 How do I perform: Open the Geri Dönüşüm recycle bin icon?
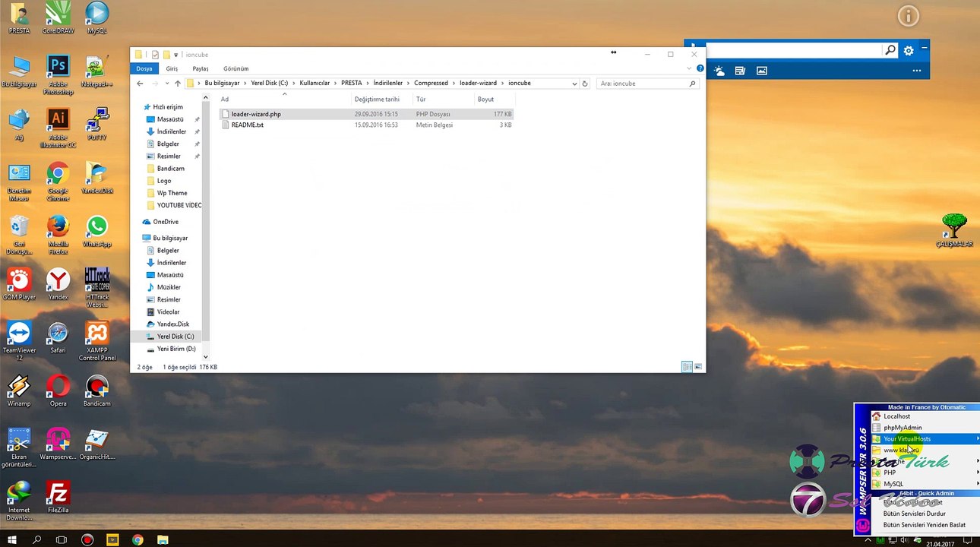click(19, 236)
